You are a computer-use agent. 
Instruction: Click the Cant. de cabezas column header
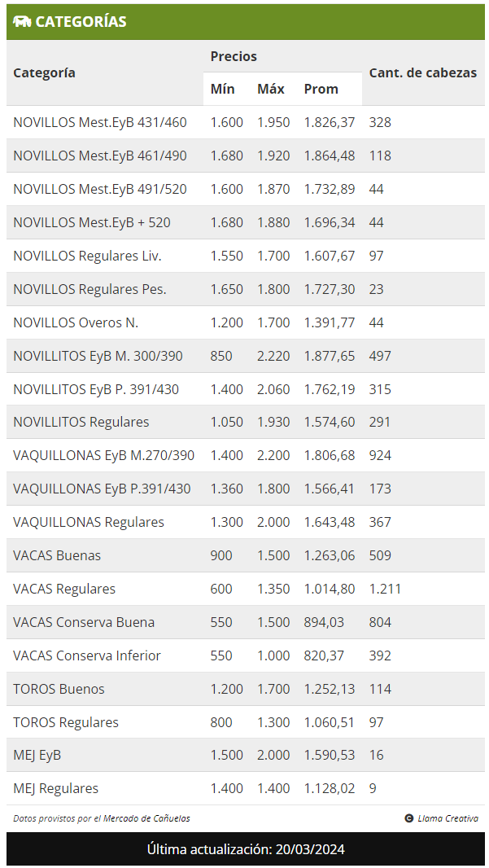[422, 72]
